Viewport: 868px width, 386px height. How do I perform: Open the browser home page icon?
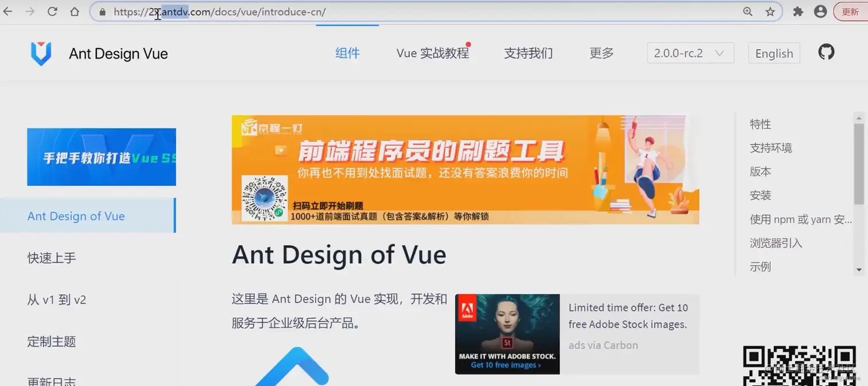click(x=75, y=11)
